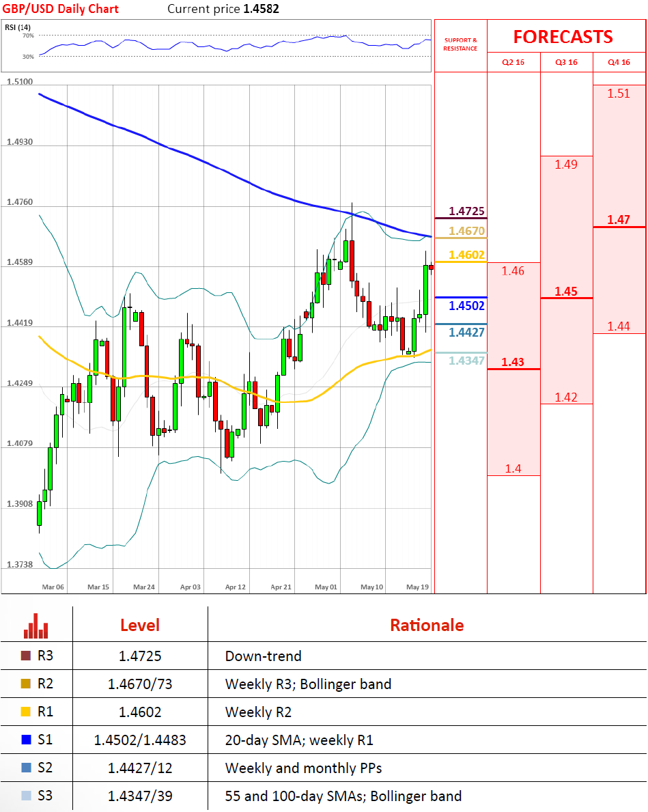
Task: Click the S2 steel-blue color swatch
Action: click(26, 768)
